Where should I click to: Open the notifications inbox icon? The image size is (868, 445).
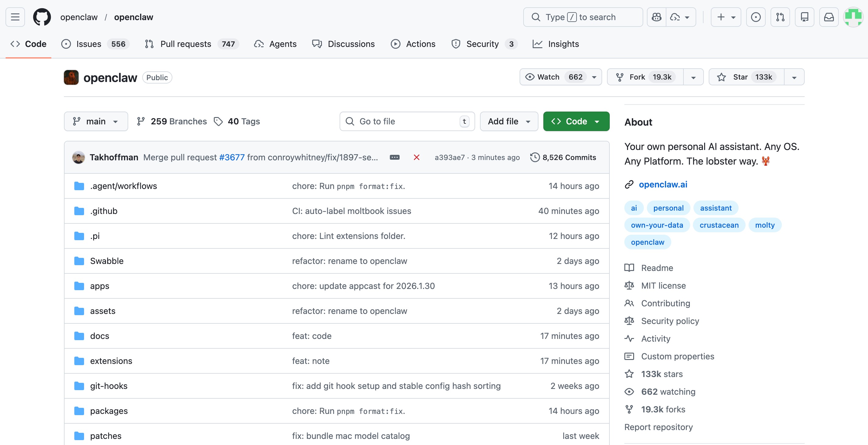pyautogui.click(x=829, y=17)
